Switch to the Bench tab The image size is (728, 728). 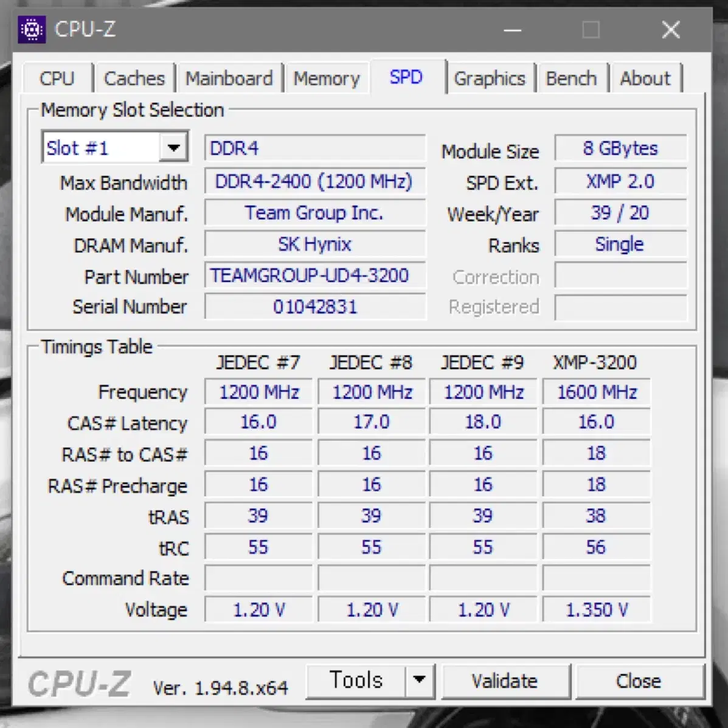571,78
